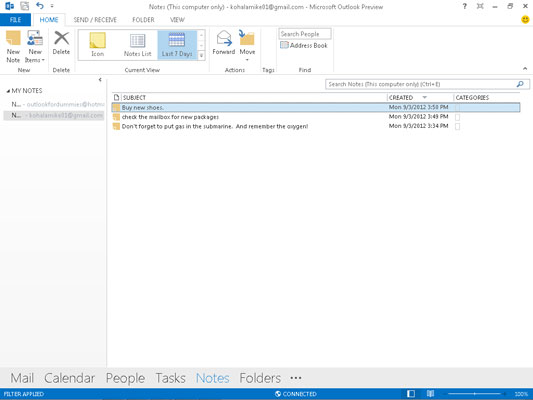This screenshot has width=533, height=400.
Task: Open Customize Quick Access Toolbar dropdown
Action: [52, 6]
